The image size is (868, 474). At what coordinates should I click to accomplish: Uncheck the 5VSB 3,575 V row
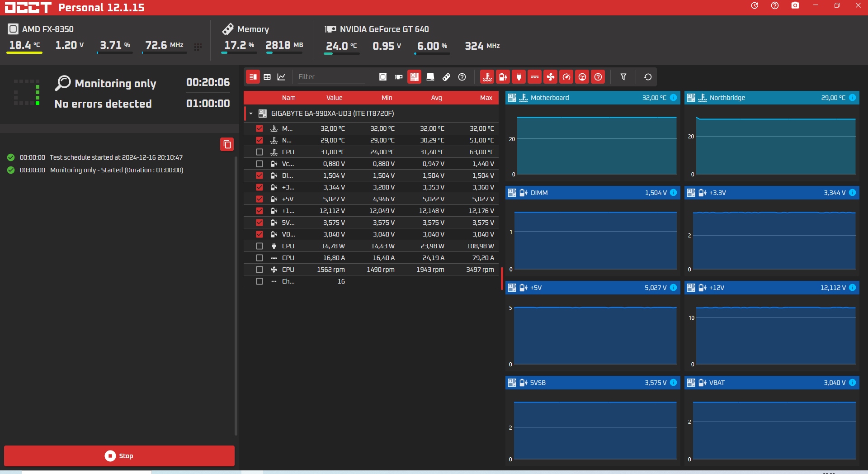(259, 223)
